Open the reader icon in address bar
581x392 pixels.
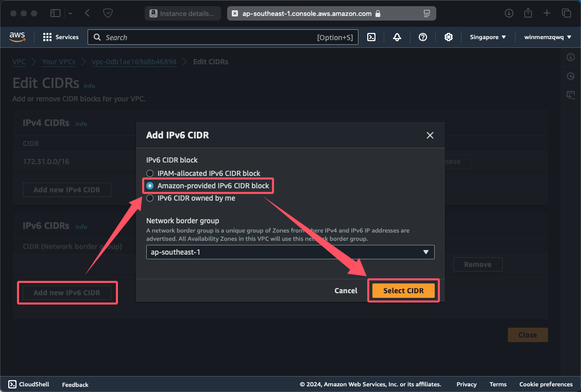[426, 14]
